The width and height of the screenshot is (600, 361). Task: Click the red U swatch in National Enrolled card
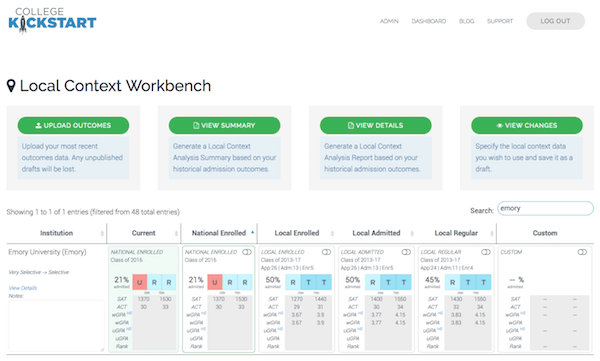coord(215,282)
